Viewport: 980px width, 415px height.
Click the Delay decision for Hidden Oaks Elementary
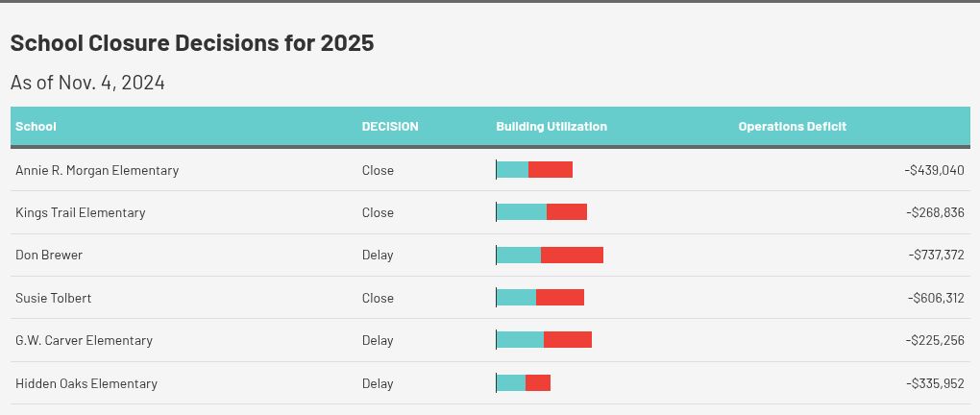(378, 383)
